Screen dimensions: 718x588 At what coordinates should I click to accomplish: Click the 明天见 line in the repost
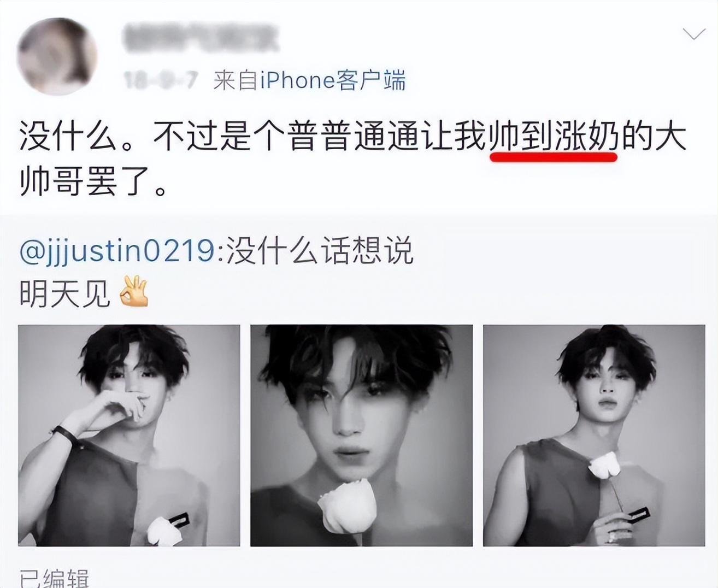coord(64,293)
